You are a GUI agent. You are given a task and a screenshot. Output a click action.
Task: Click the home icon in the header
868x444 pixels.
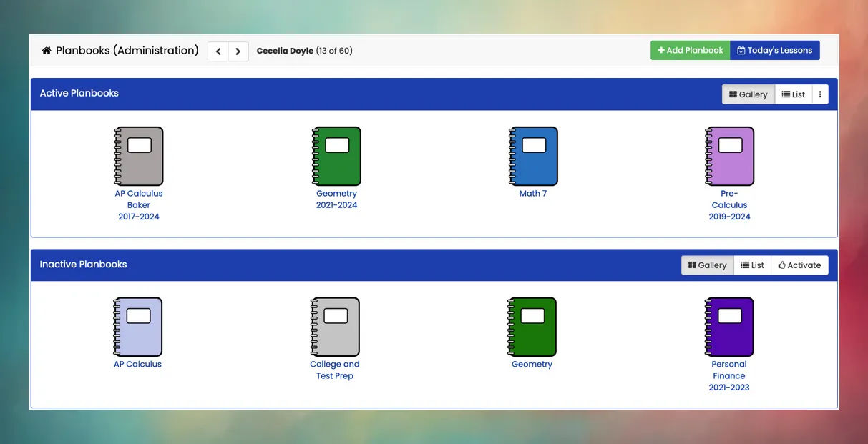46,50
